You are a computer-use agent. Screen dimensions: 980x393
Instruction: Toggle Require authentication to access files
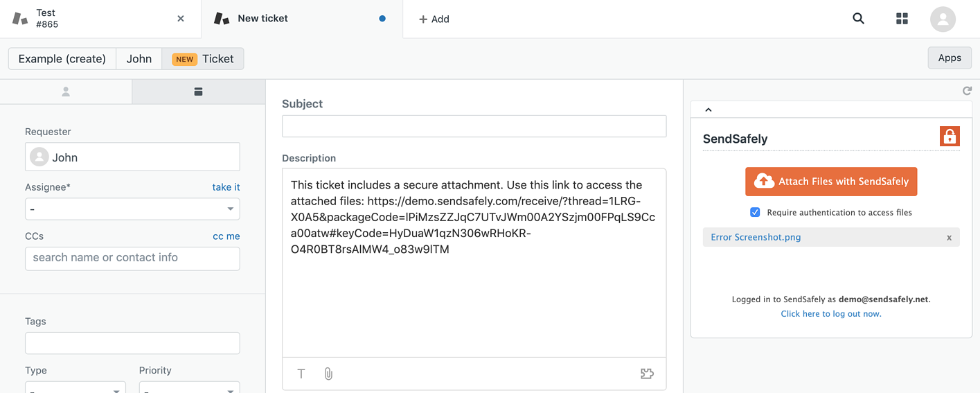click(x=755, y=212)
